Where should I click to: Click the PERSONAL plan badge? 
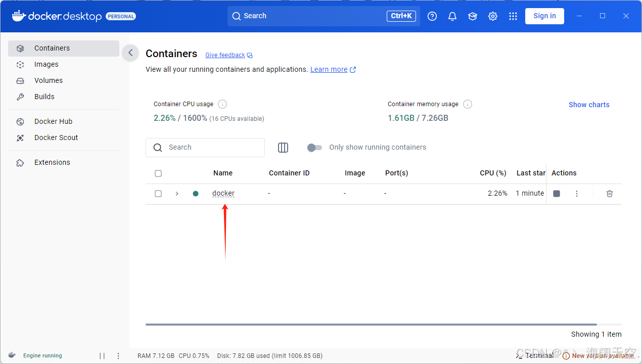click(x=121, y=16)
